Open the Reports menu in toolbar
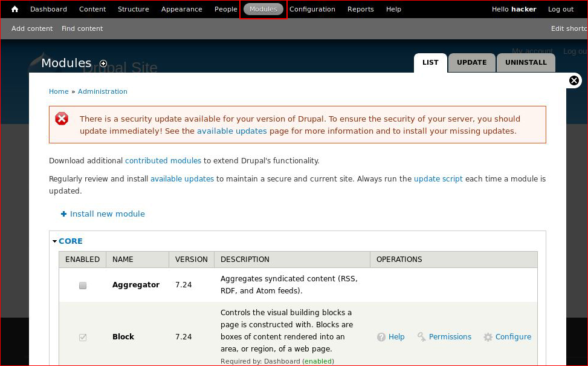 [360, 9]
